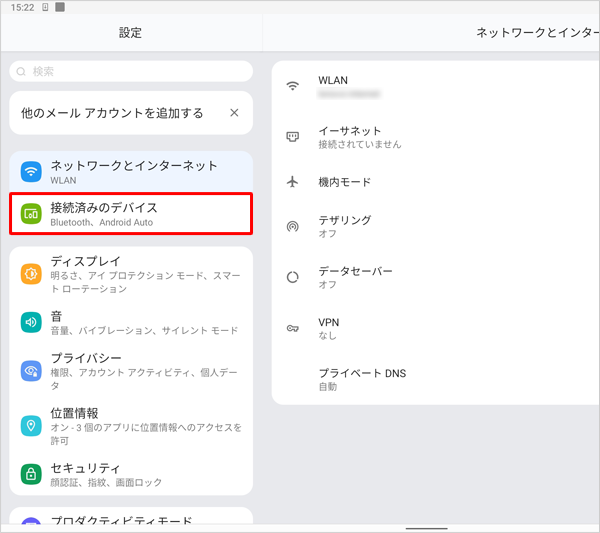
Task: Open 接続済みのデバイス settings
Action: click(x=131, y=214)
